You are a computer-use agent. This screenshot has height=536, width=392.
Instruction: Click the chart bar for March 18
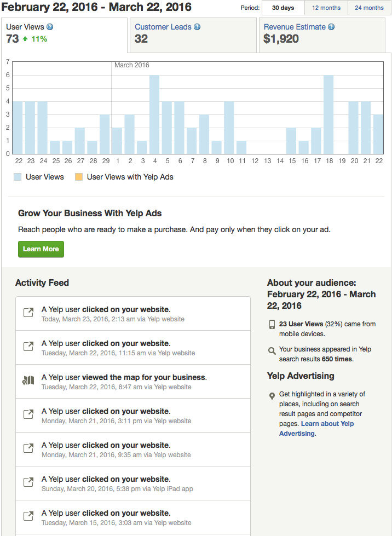pyautogui.click(x=328, y=114)
